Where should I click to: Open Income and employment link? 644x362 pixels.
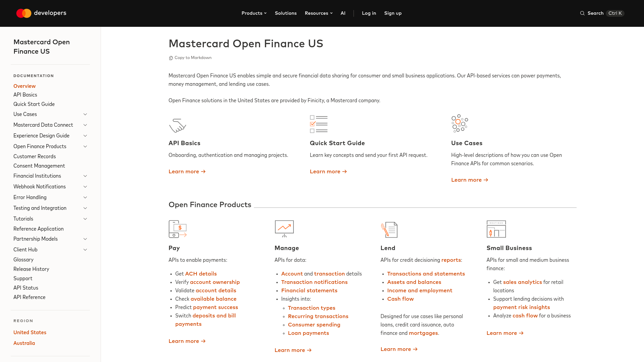(x=420, y=291)
